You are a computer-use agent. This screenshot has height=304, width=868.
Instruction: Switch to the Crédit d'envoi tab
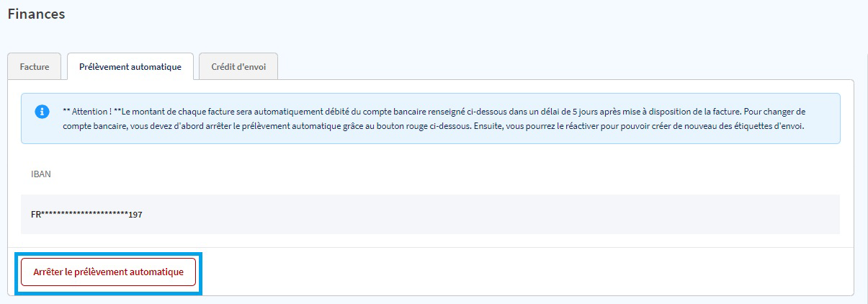click(x=238, y=66)
